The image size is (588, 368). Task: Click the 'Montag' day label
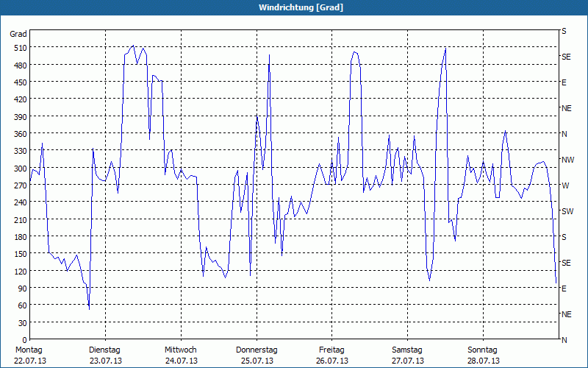(29, 350)
